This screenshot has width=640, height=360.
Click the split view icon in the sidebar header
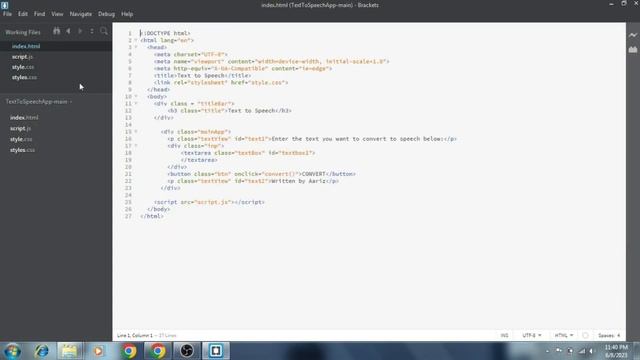pyautogui.click(x=92, y=31)
